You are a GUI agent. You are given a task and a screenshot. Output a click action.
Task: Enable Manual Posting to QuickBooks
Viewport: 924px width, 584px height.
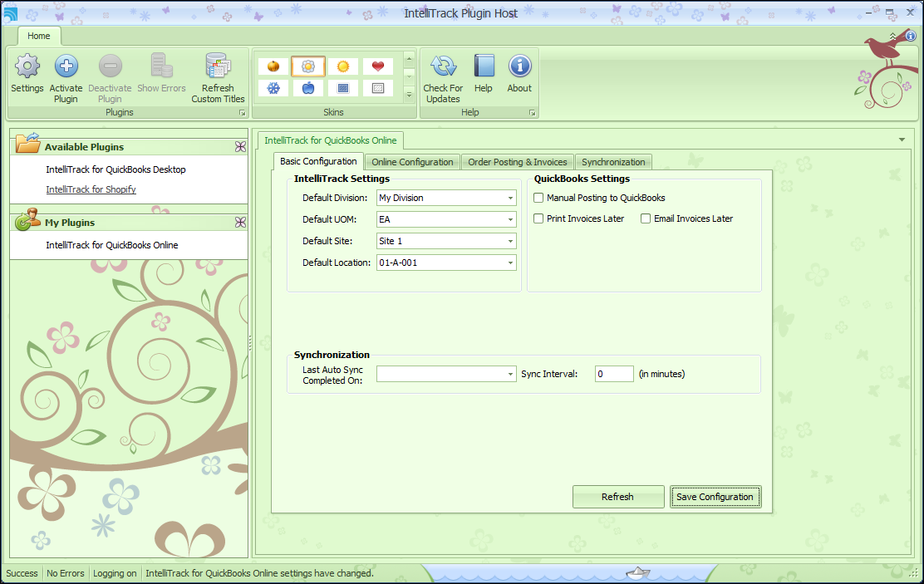[x=538, y=198]
